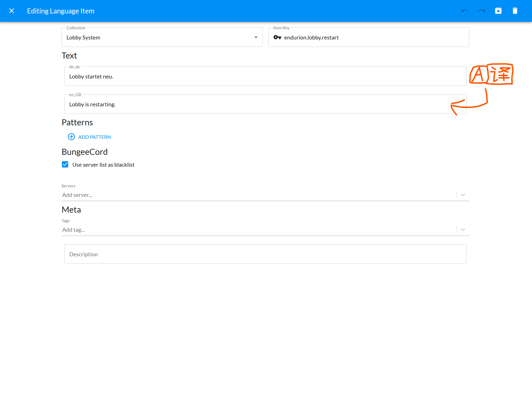This screenshot has height=393, width=532.
Task: Click the hand-drawn translate icon
Action: 491,74
